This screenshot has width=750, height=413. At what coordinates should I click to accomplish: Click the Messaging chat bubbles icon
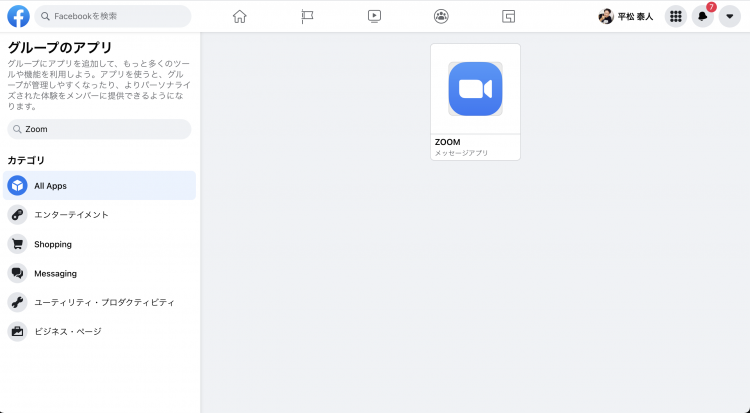pyautogui.click(x=17, y=273)
